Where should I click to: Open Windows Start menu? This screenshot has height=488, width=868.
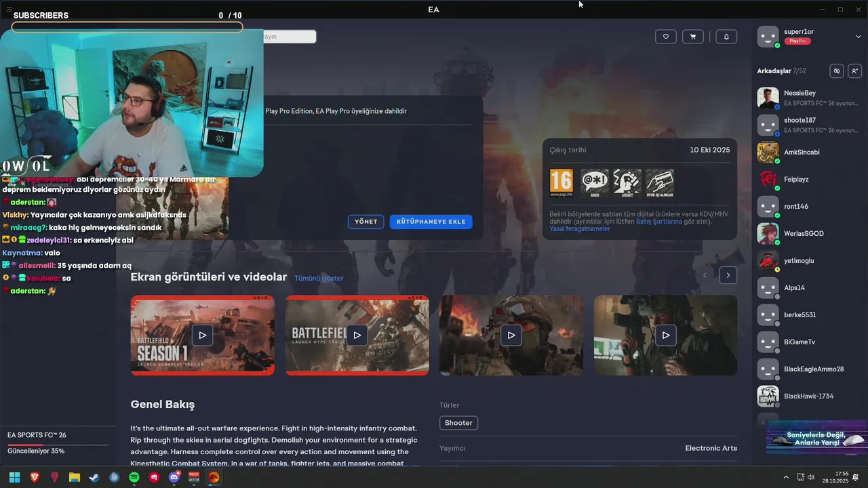click(x=14, y=477)
